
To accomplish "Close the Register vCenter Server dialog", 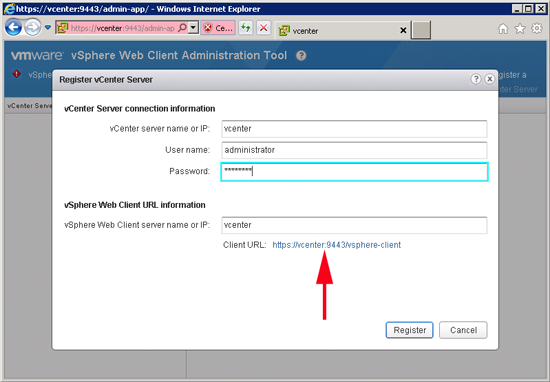I will 490,79.
